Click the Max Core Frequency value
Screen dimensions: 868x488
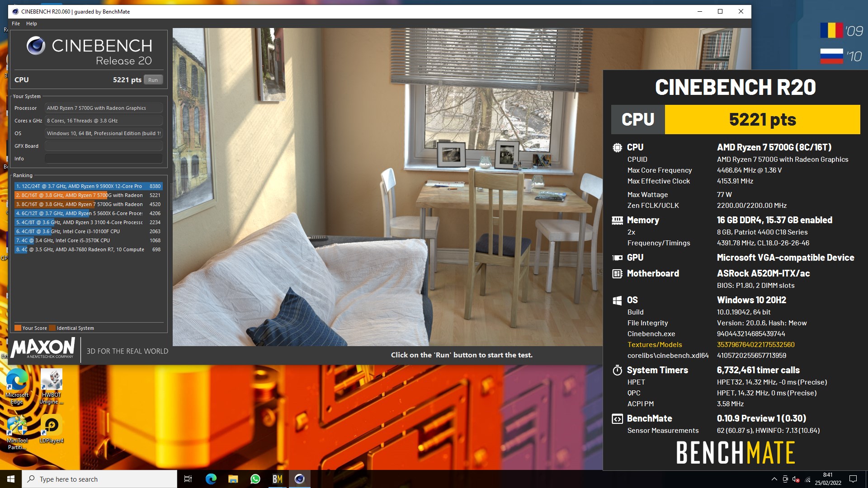(x=749, y=170)
